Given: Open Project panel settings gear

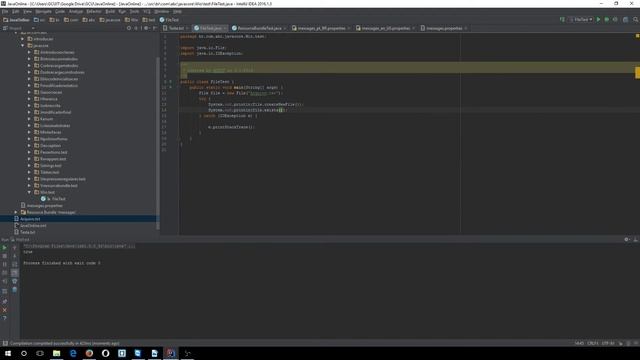Looking at the screenshot, I should pyautogui.click(x=146, y=28).
